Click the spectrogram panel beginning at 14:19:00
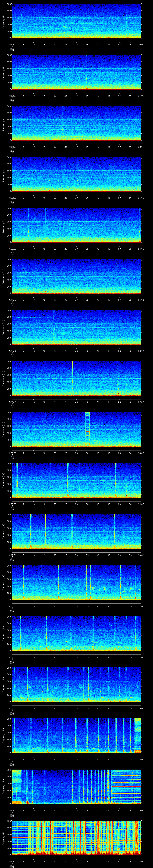The image size is (153, 868). (76, 21)
